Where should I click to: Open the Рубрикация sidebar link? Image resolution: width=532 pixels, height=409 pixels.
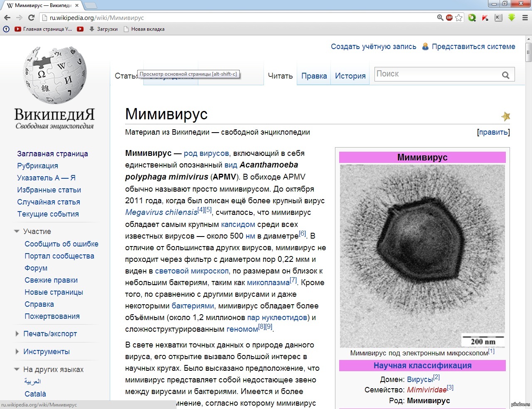pos(37,166)
